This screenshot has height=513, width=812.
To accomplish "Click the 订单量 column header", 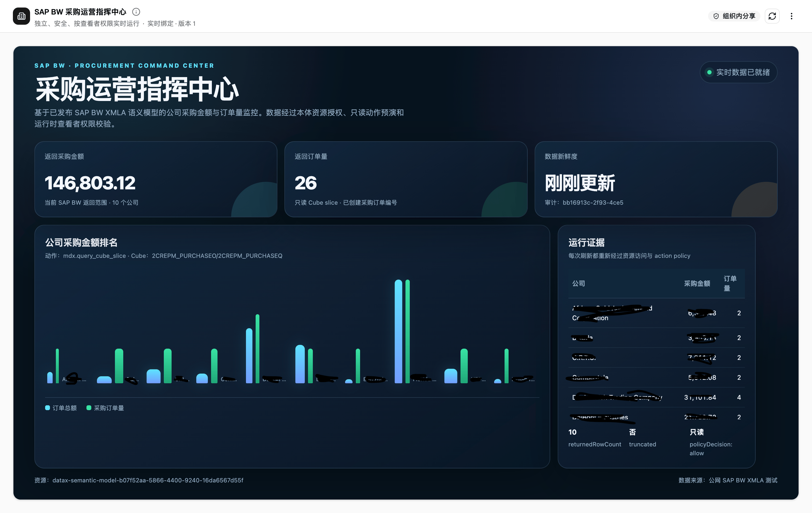I will (x=730, y=283).
